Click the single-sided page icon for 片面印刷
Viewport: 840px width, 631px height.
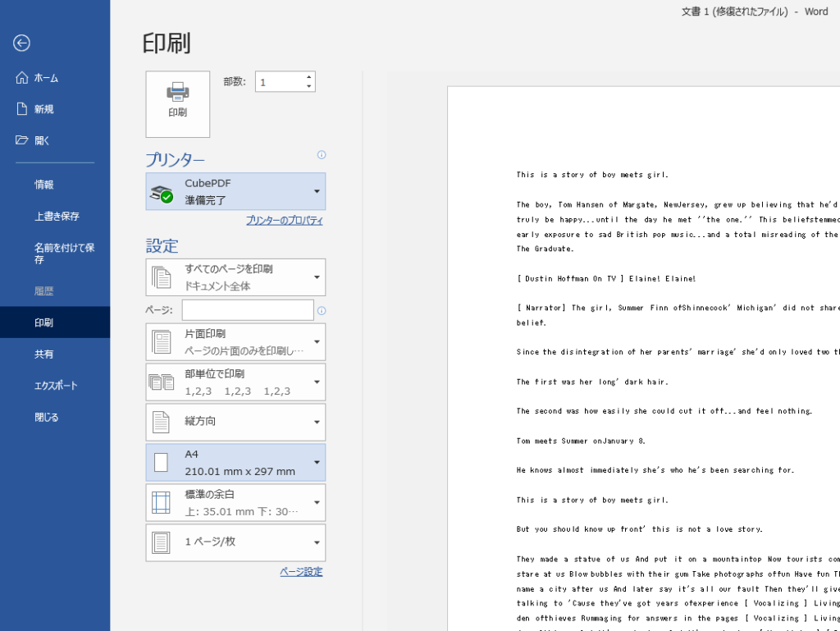point(162,341)
